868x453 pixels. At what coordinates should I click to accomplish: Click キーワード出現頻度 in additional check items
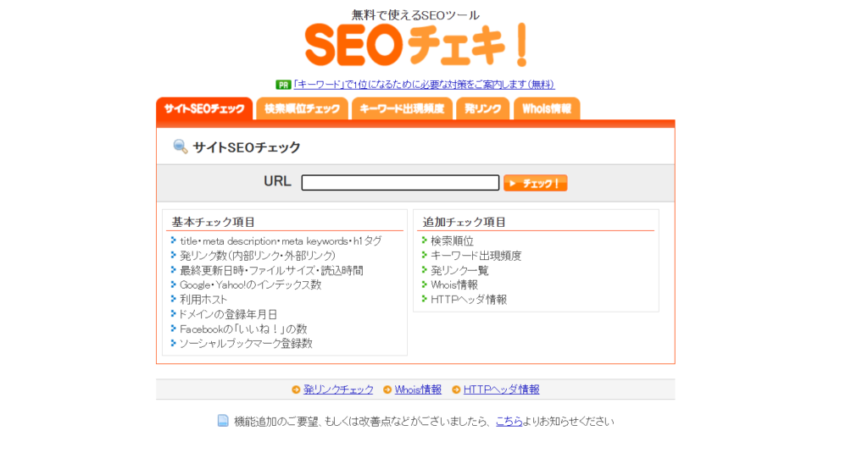point(476,256)
